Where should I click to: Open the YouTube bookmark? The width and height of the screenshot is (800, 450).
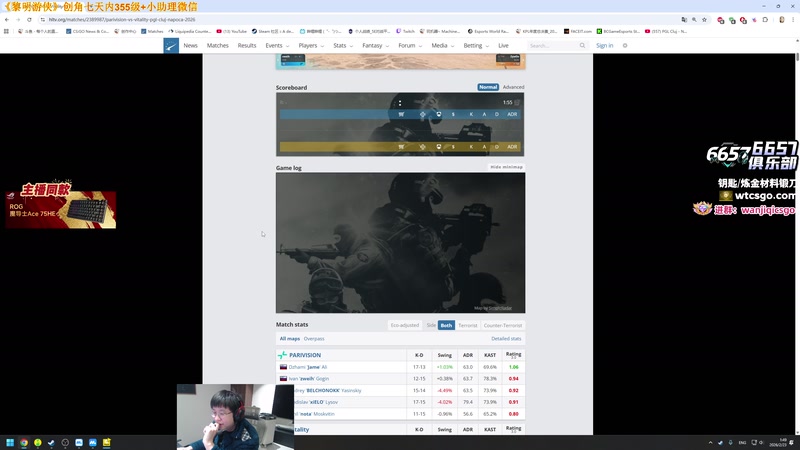point(232,31)
